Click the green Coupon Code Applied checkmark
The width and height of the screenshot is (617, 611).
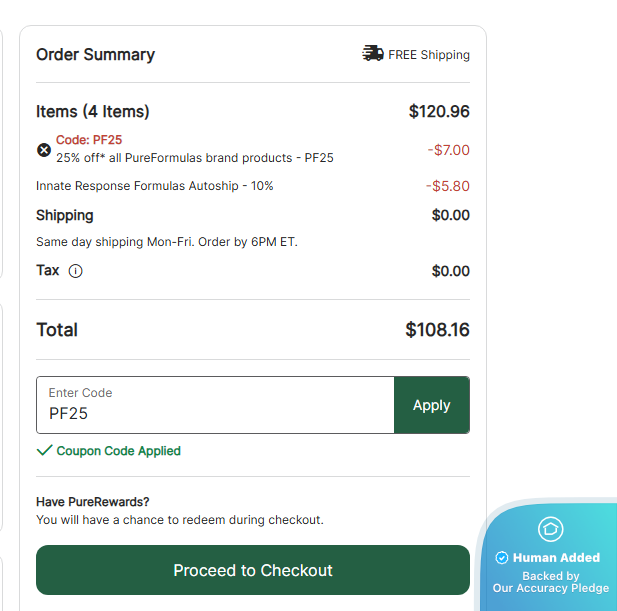pyautogui.click(x=44, y=451)
